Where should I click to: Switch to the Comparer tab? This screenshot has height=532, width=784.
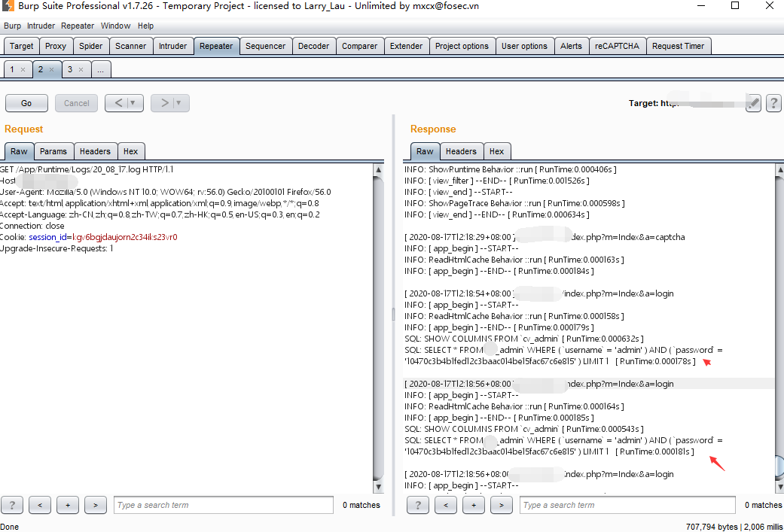[x=359, y=46]
